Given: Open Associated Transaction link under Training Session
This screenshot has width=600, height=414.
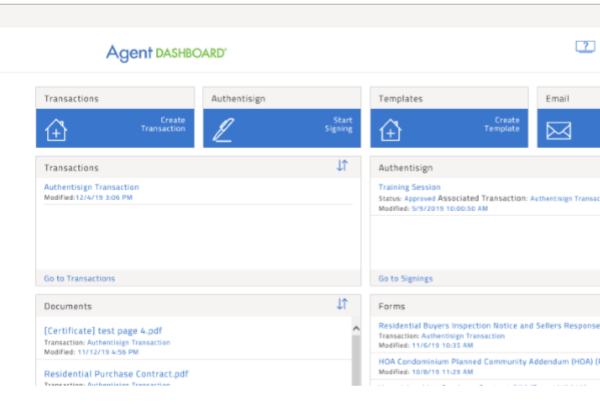Looking at the screenshot, I should point(565,199).
